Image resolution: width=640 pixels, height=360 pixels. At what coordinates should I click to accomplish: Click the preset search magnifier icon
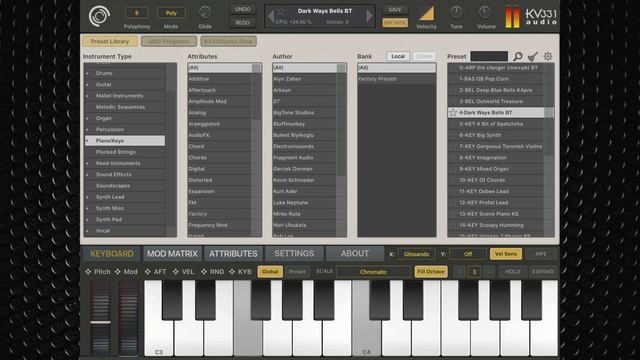(518, 56)
